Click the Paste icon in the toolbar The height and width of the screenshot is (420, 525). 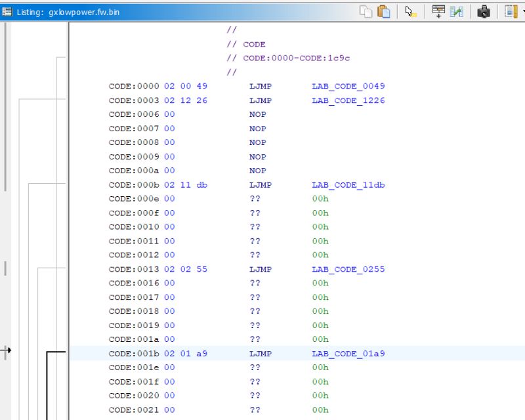tap(383, 11)
